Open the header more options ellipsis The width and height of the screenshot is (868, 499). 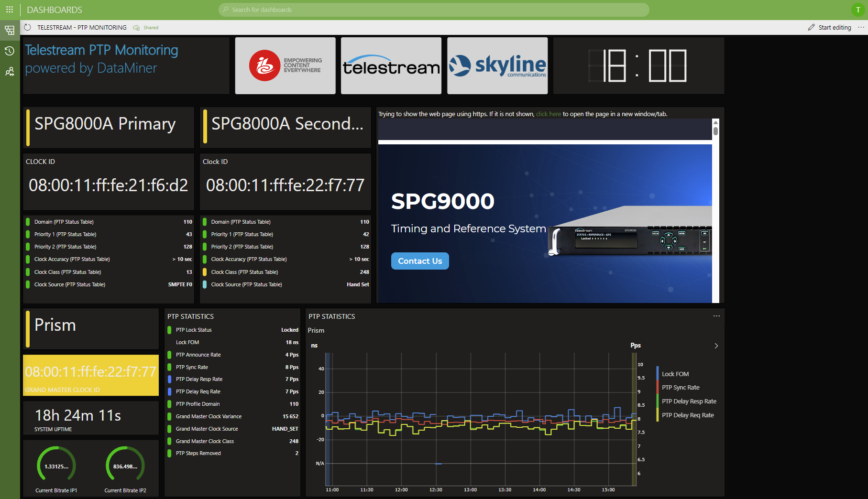[x=861, y=27]
